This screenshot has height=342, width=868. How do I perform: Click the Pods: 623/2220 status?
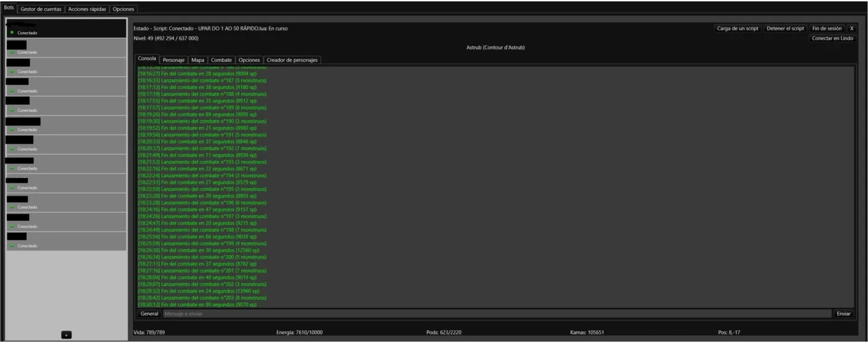click(444, 333)
